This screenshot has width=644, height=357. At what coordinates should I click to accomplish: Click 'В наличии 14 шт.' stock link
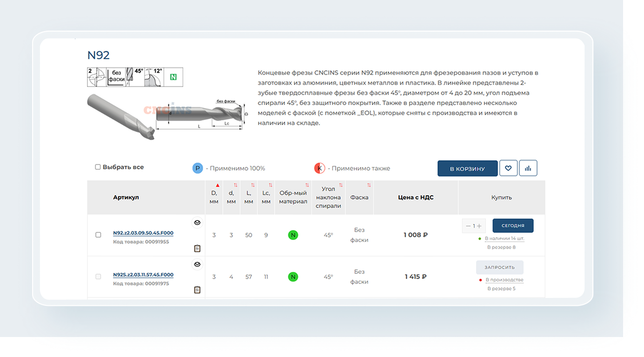[505, 238]
